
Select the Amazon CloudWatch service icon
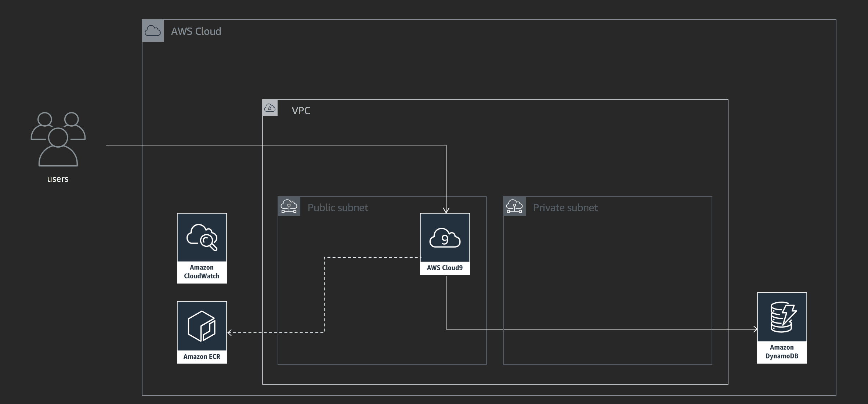pyautogui.click(x=202, y=238)
